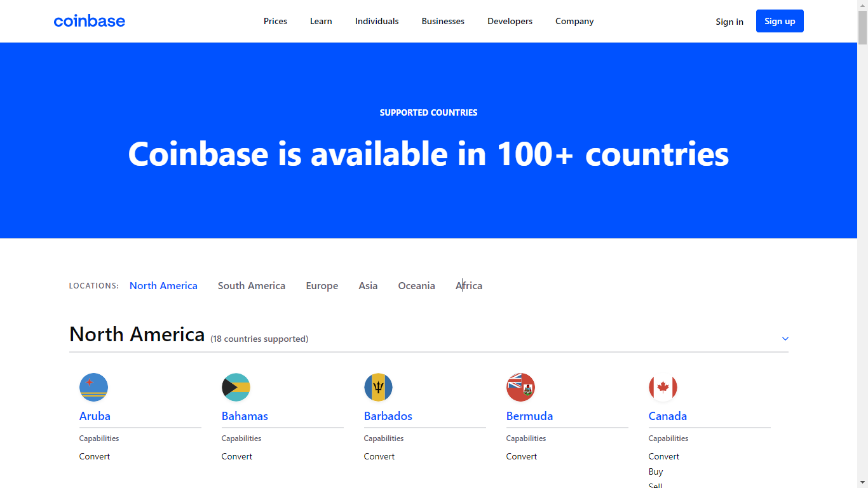The width and height of the screenshot is (868, 488).
Task: Click the Sign up button
Action: tap(780, 21)
